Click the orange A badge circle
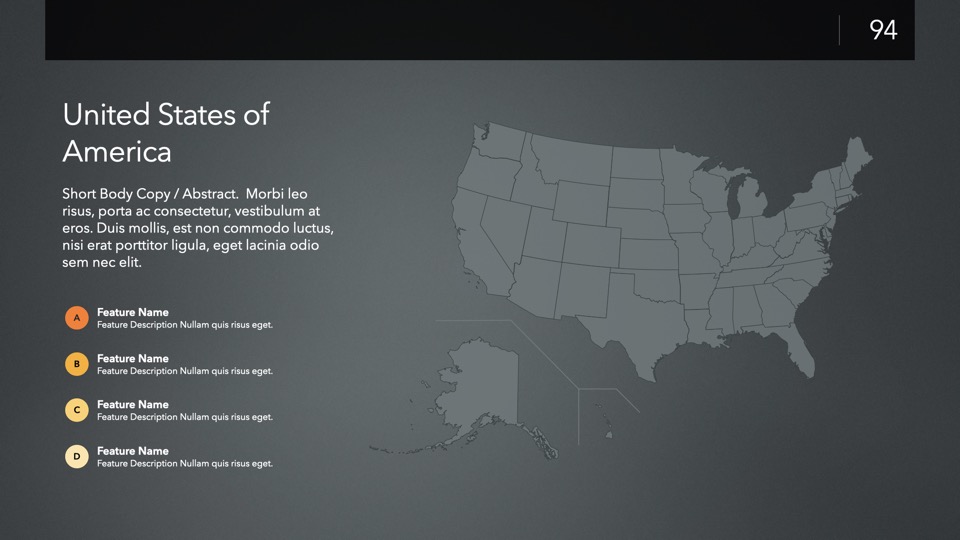960x540 pixels. pyautogui.click(x=77, y=318)
